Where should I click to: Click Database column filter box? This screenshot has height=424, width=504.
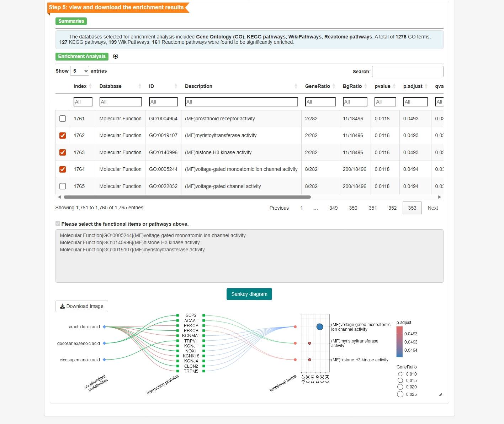(x=121, y=102)
